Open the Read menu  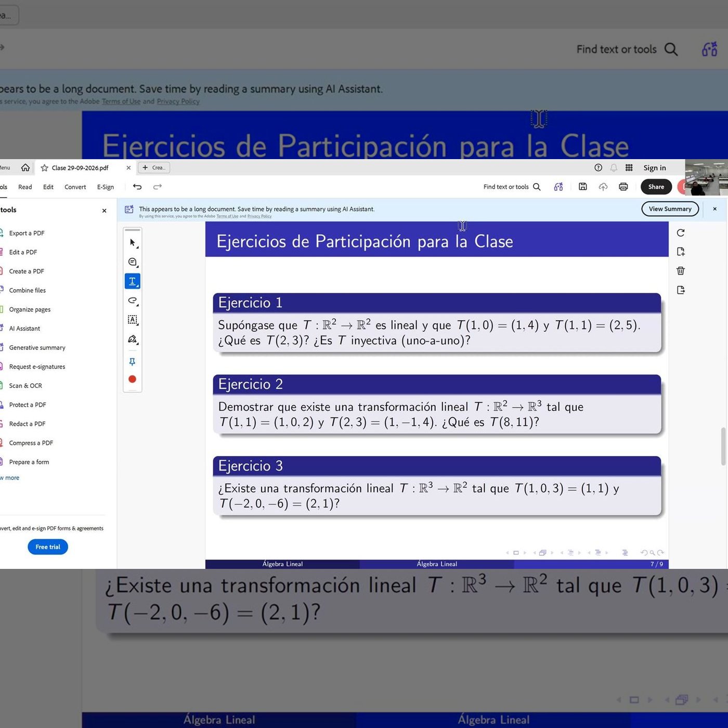click(x=25, y=187)
